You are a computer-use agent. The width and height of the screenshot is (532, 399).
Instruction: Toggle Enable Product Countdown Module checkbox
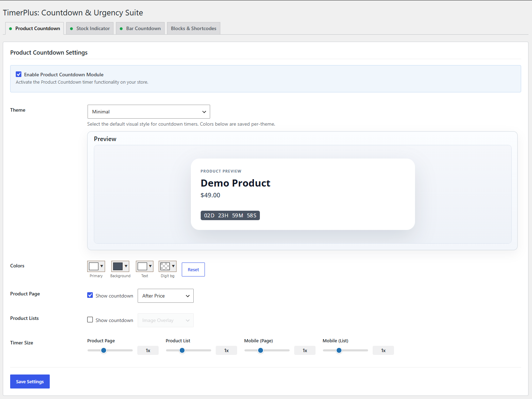19,74
